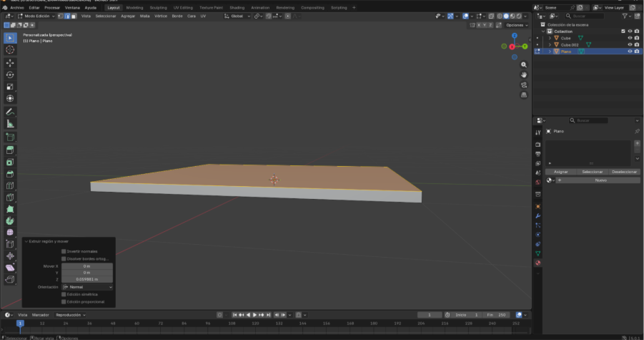Click the Asignar material button
Screen dimensions: 644x340
tap(561, 171)
